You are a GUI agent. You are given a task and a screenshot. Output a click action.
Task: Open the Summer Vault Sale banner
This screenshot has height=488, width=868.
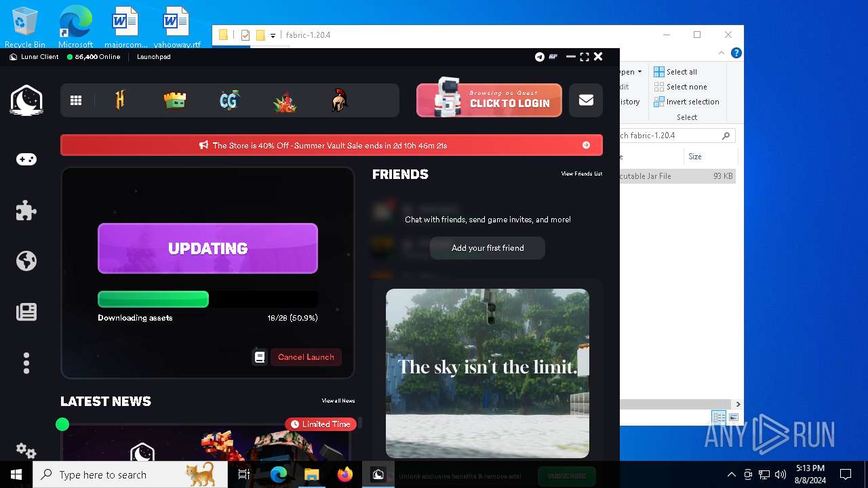click(332, 145)
